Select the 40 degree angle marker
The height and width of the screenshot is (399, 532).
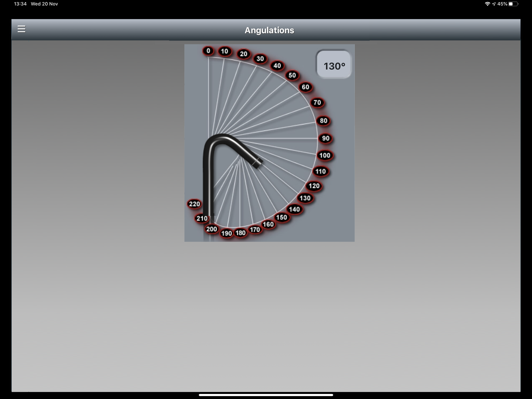(277, 66)
